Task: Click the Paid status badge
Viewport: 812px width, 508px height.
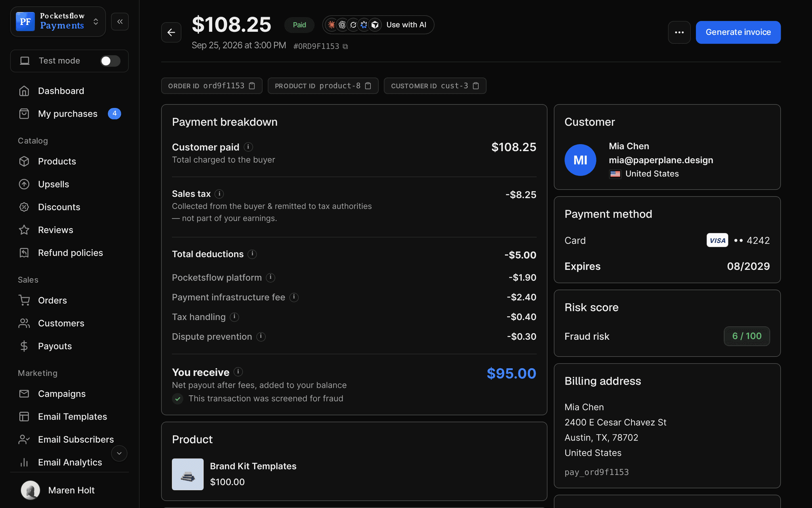Action: pyautogui.click(x=299, y=25)
